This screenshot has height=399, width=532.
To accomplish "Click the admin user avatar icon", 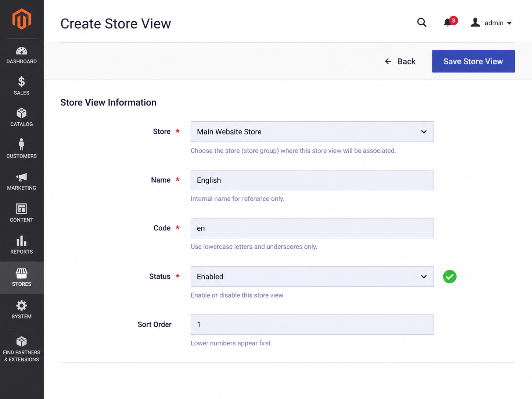I will tap(475, 22).
